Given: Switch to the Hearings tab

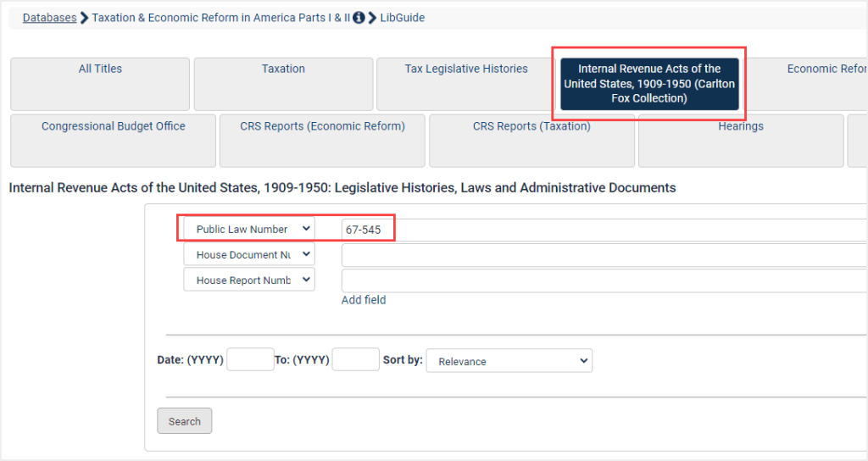Looking at the screenshot, I should [741, 142].
